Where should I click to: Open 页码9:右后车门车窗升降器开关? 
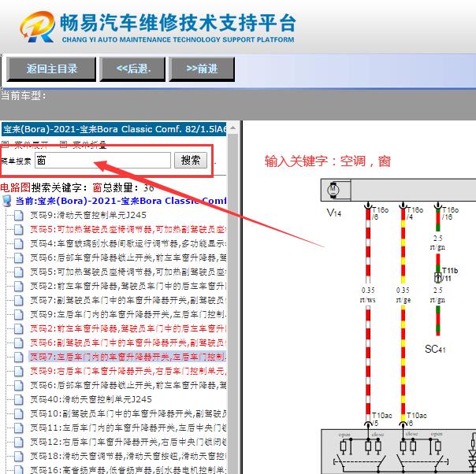(128, 371)
